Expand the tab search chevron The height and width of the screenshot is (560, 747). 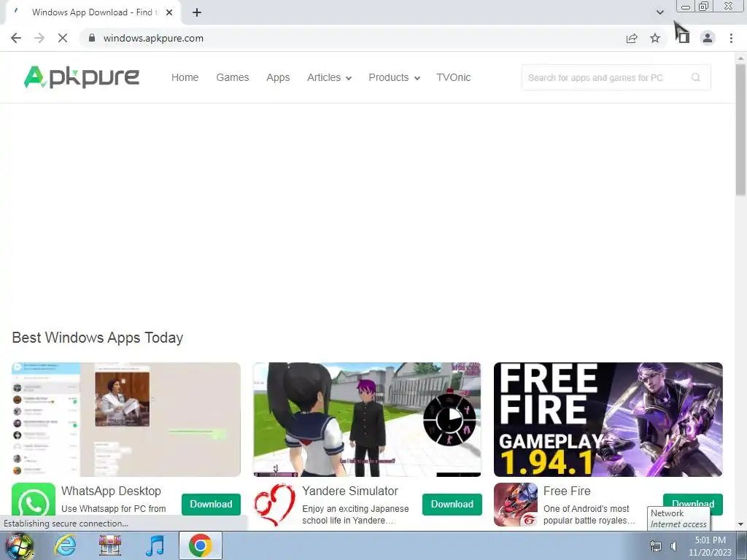click(659, 12)
